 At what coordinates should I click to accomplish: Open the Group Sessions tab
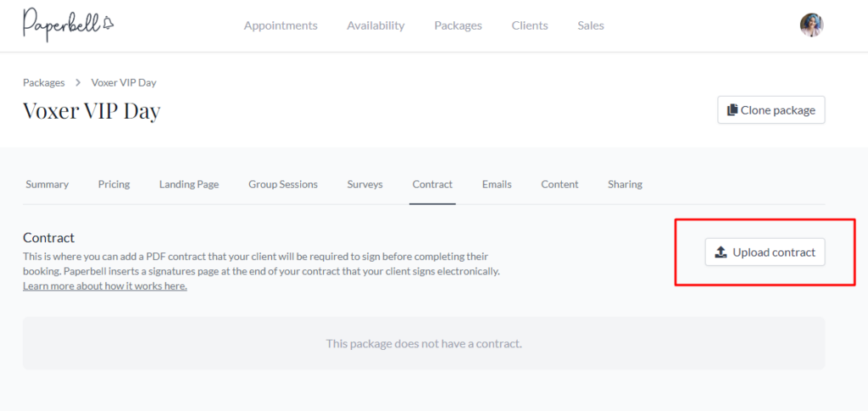(283, 184)
